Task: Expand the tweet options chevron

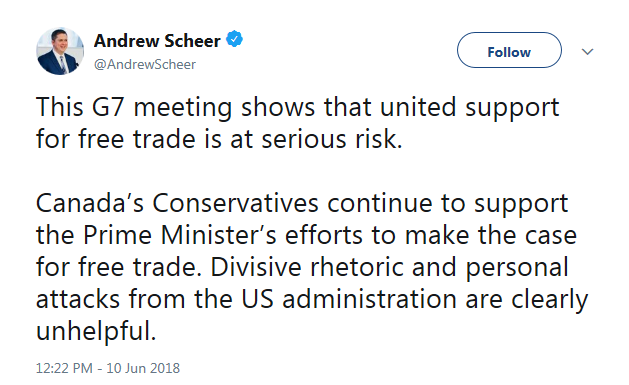Action: (x=587, y=51)
